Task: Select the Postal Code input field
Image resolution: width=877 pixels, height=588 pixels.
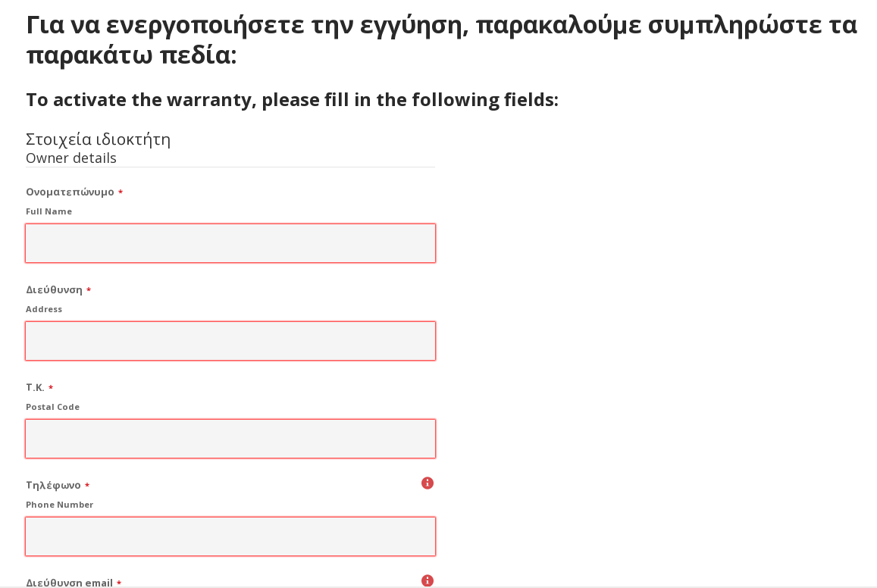Action: 230,439
